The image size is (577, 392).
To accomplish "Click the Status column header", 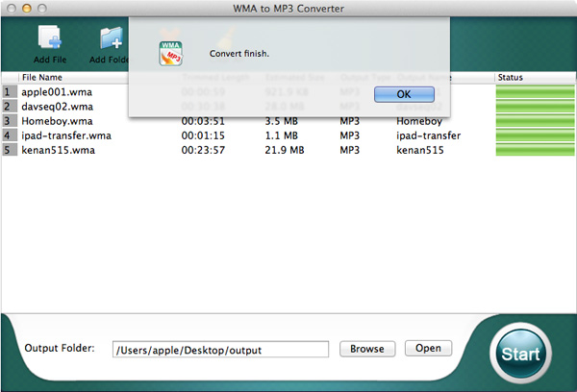I will pos(510,77).
